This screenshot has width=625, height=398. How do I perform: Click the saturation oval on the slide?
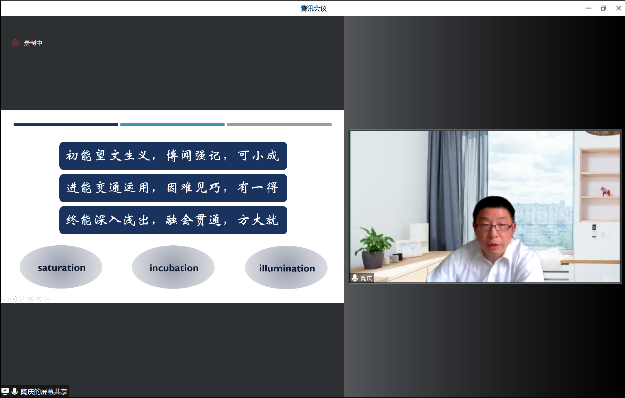pos(61,267)
